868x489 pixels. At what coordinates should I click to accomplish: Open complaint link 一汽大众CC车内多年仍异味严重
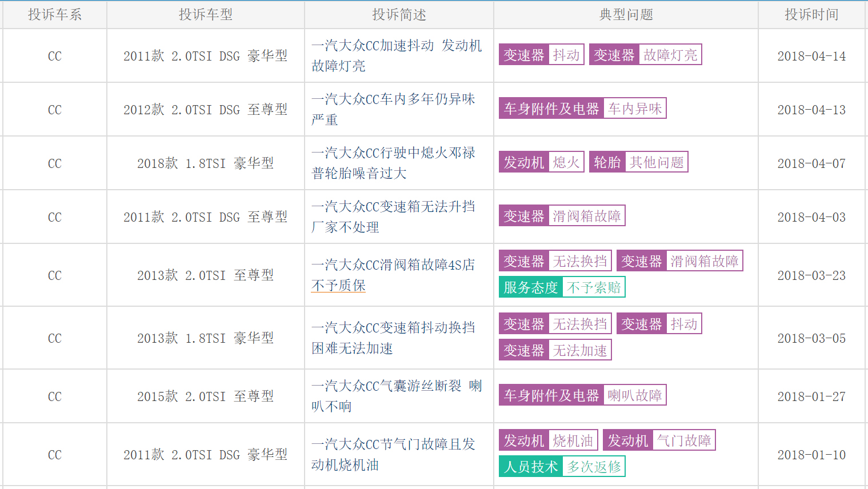pyautogui.click(x=393, y=109)
